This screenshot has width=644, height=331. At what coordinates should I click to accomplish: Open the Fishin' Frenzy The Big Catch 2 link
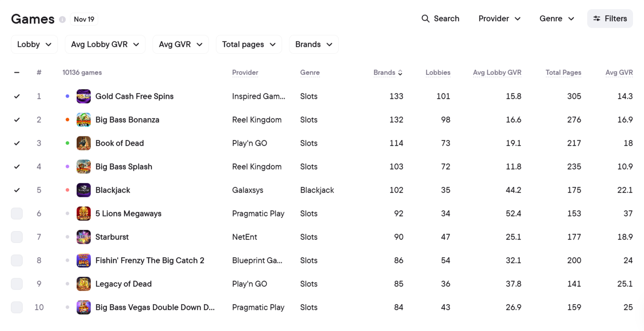click(149, 260)
